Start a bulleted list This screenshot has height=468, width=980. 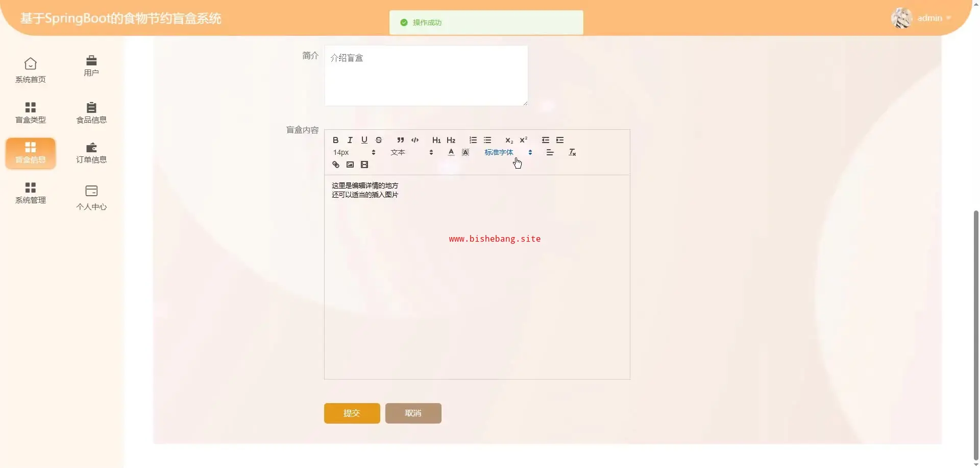pyautogui.click(x=487, y=140)
